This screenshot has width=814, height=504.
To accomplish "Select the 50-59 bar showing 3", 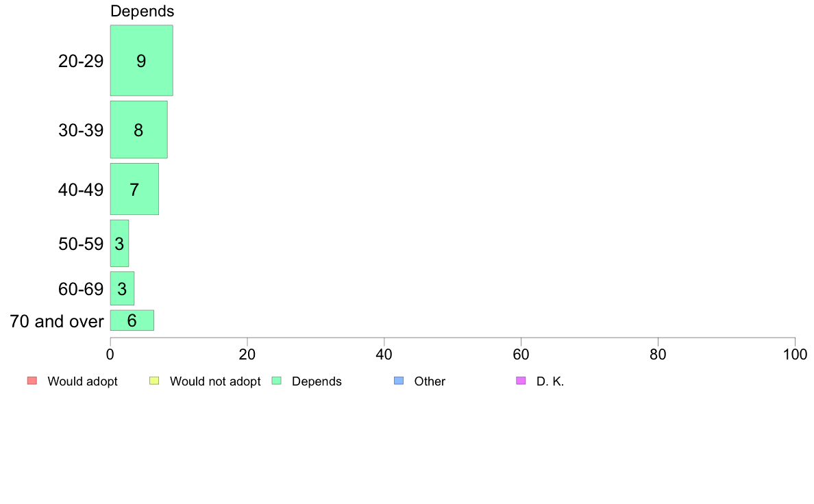I will [119, 243].
